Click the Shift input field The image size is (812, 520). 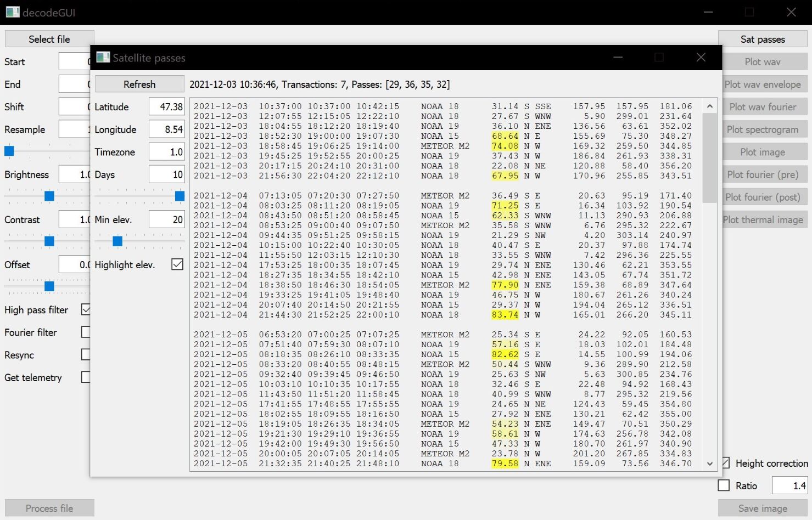click(x=74, y=106)
